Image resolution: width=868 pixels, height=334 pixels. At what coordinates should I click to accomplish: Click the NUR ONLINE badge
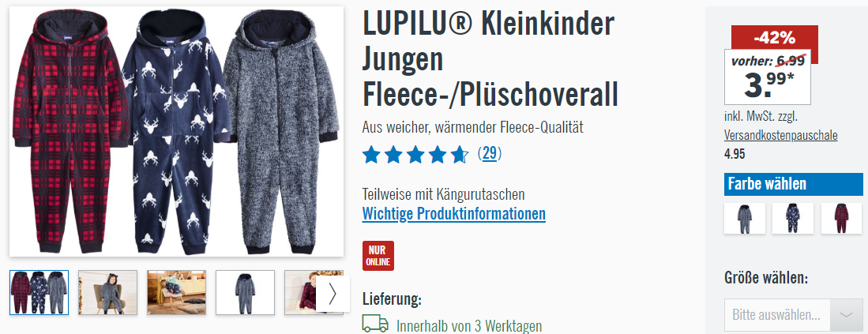pyautogui.click(x=378, y=256)
